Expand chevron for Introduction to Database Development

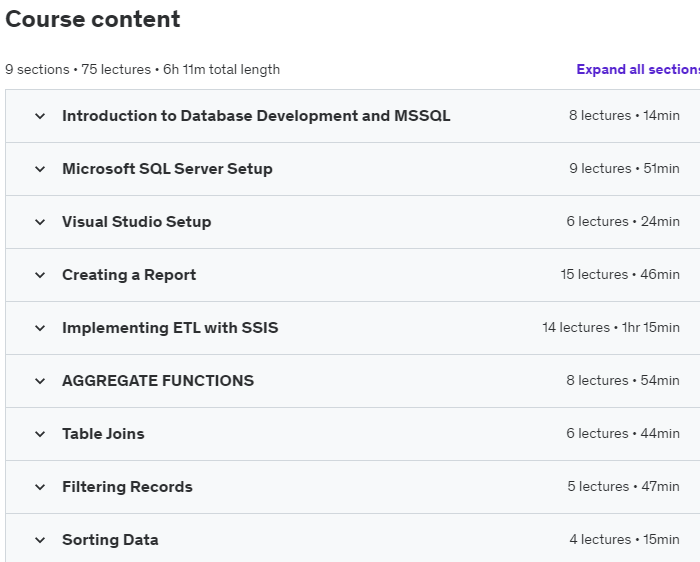click(40, 116)
